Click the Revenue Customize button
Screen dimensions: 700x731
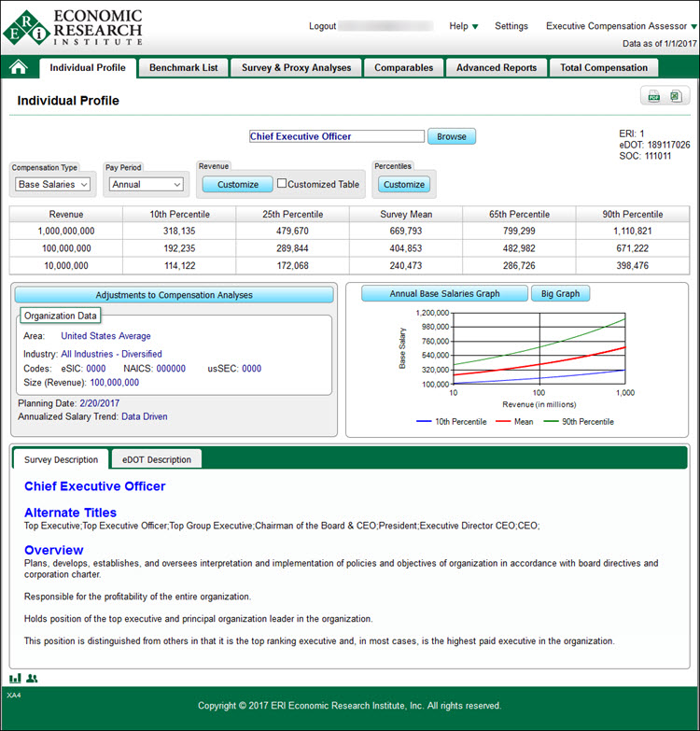click(x=238, y=184)
